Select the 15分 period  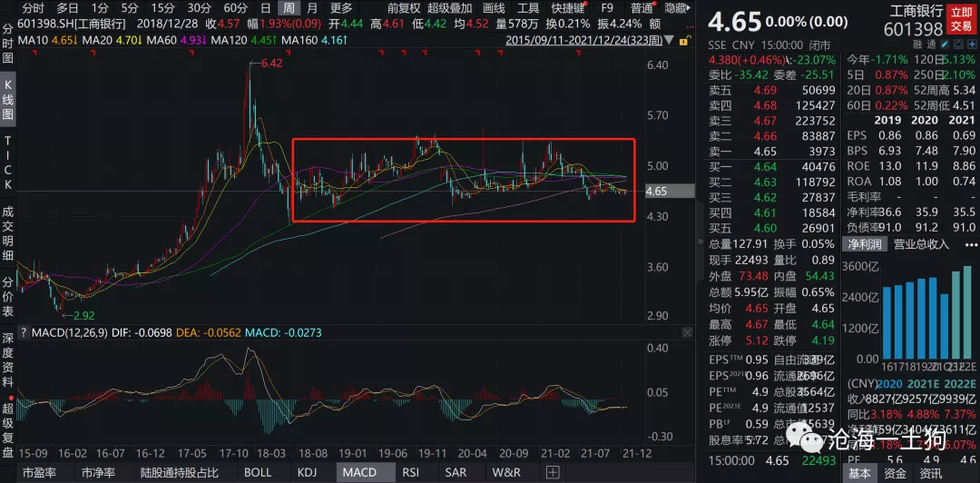point(162,8)
